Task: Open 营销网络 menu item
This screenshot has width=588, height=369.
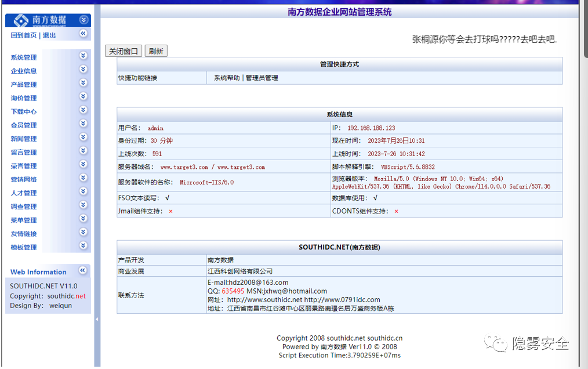Action: point(24,179)
